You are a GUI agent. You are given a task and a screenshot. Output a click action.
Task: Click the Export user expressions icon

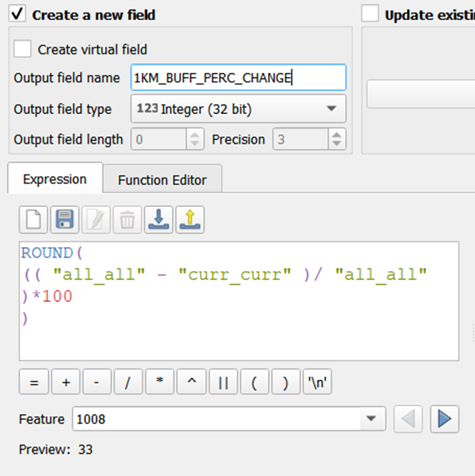point(190,220)
